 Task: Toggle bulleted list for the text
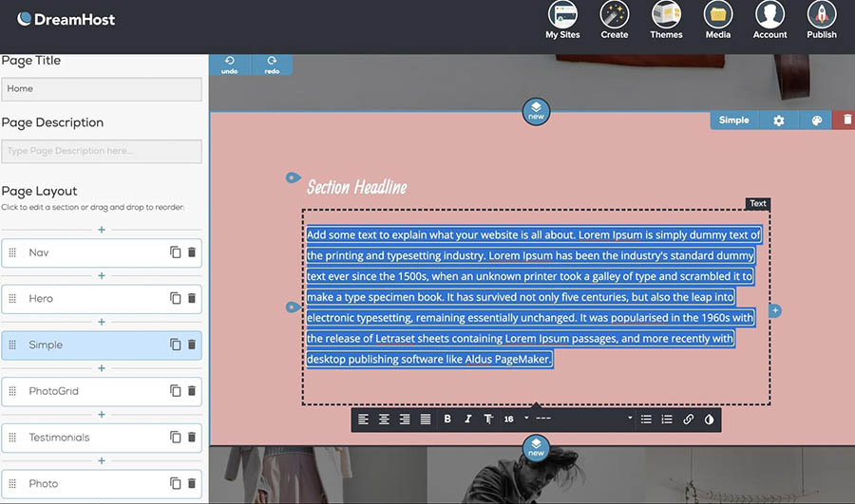(x=646, y=420)
